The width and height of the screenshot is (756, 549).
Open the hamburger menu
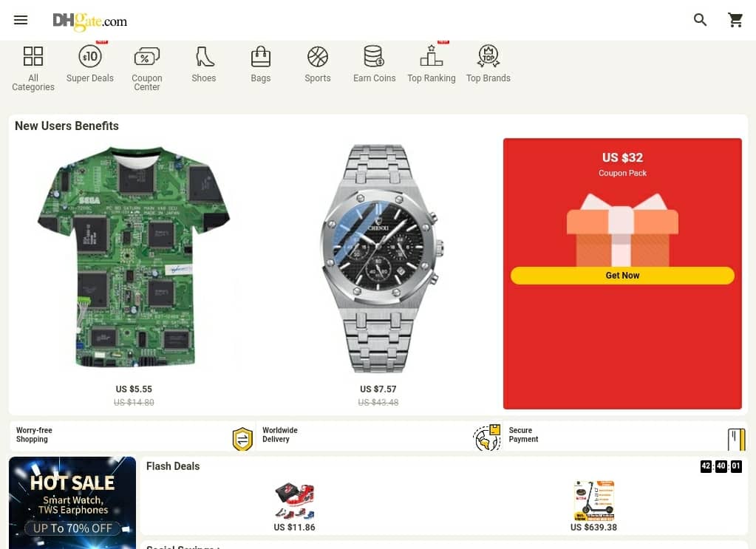[x=20, y=20]
